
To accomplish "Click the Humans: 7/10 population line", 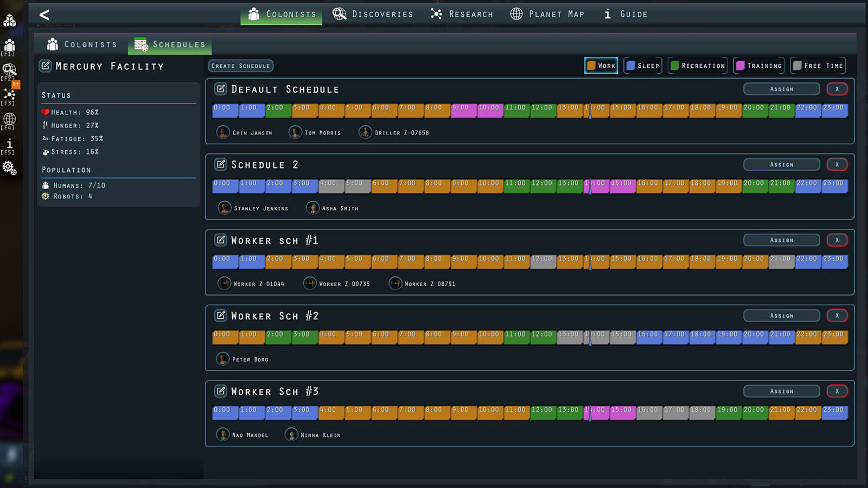I will coord(74,185).
